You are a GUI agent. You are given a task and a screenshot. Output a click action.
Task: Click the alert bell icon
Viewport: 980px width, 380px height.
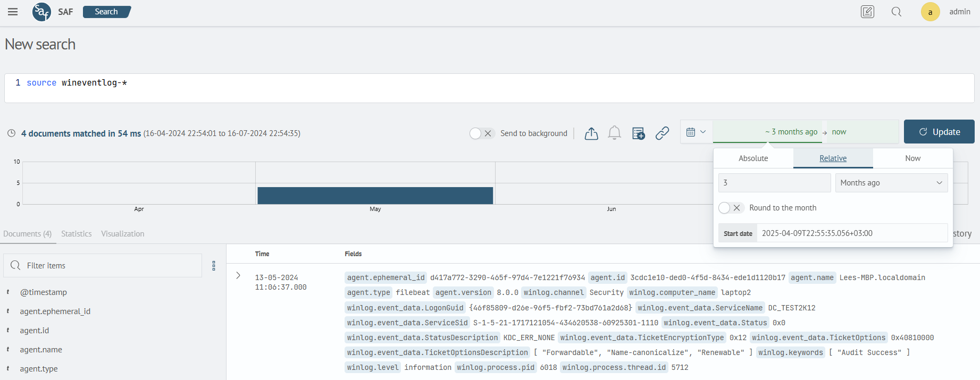point(614,133)
